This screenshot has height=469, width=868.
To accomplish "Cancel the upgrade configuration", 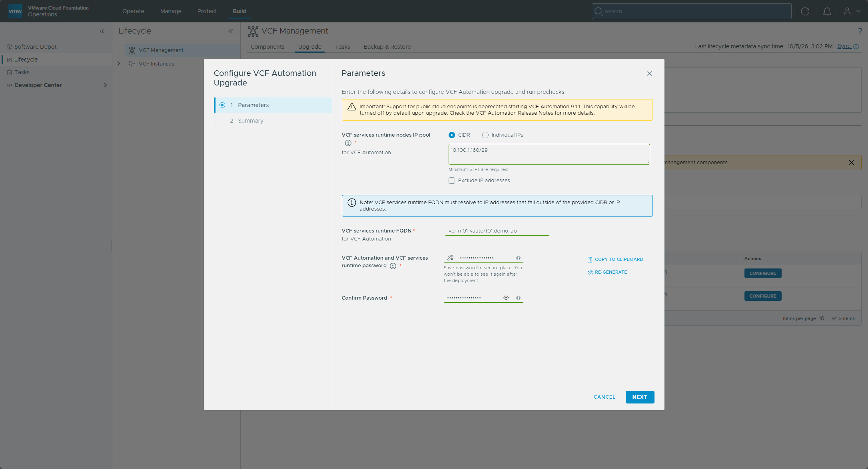I will 605,397.
